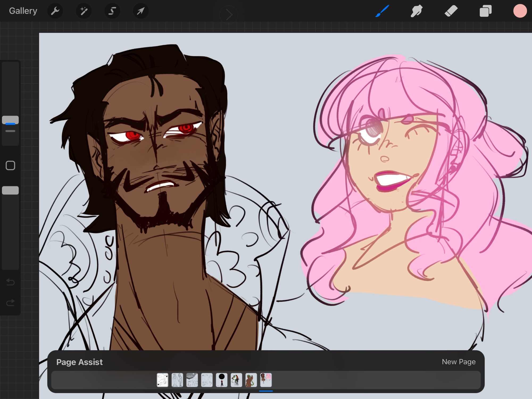Tap the undo arrow in sidebar
The width and height of the screenshot is (532, 399).
click(10, 282)
